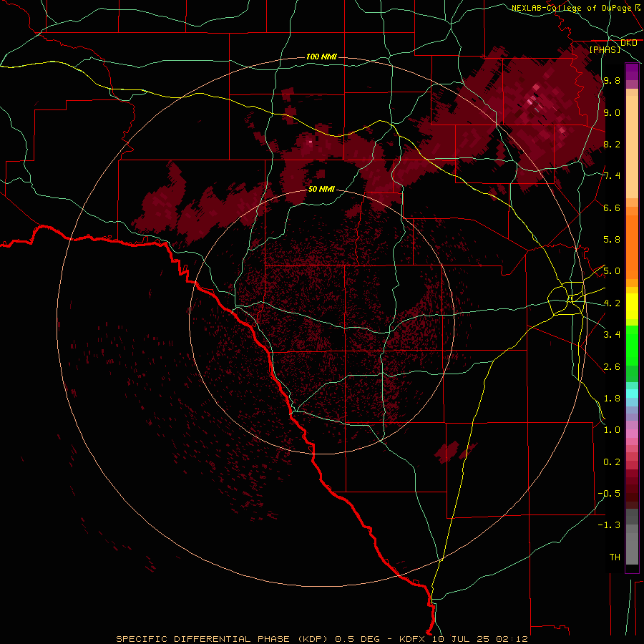Click the Specific Differential Phase caption at bottom
644x644 pixels.
[x=321, y=639]
